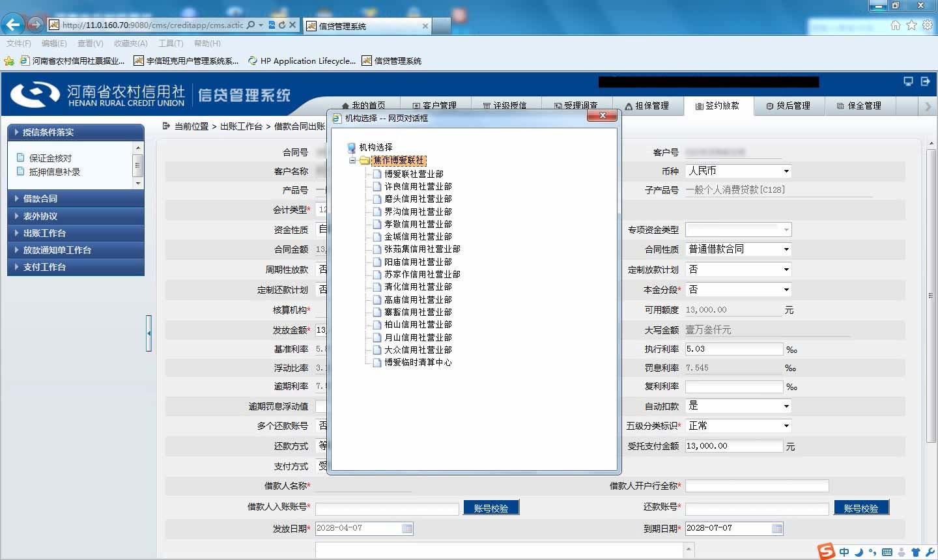Open the 币种 currency dropdown
The width and height of the screenshot is (938, 560).
pos(739,171)
